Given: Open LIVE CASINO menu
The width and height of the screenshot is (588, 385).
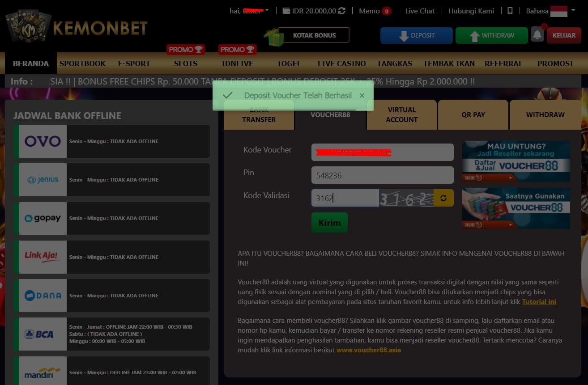Looking at the screenshot, I should pyautogui.click(x=342, y=63).
